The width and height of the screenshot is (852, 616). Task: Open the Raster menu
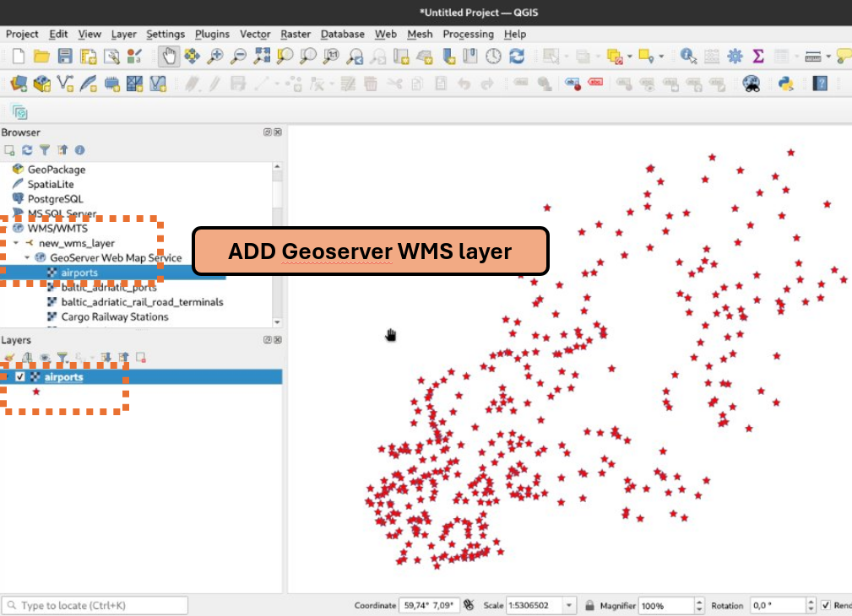tap(296, 35)
